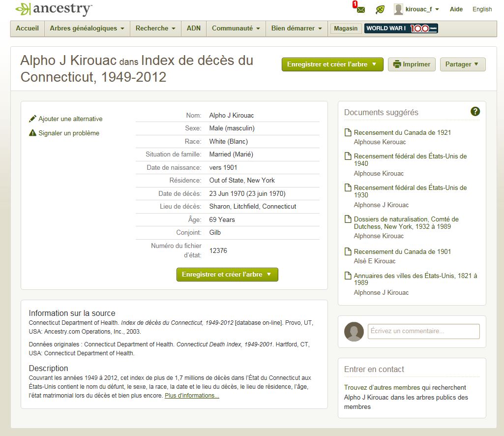Click the Plus d'informations link
This screenshot has width=504, height=436.
(192, 396)
